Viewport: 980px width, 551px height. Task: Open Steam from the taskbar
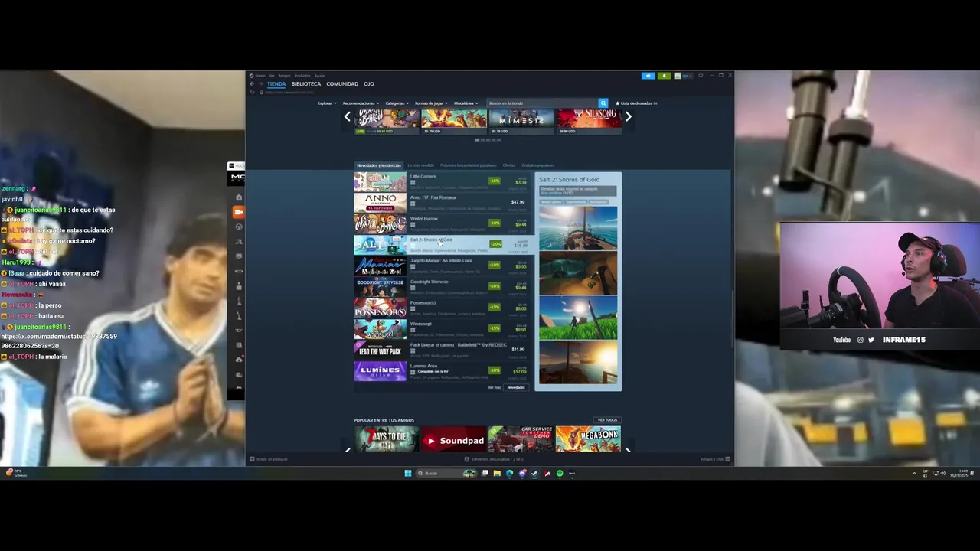[534, 473]
